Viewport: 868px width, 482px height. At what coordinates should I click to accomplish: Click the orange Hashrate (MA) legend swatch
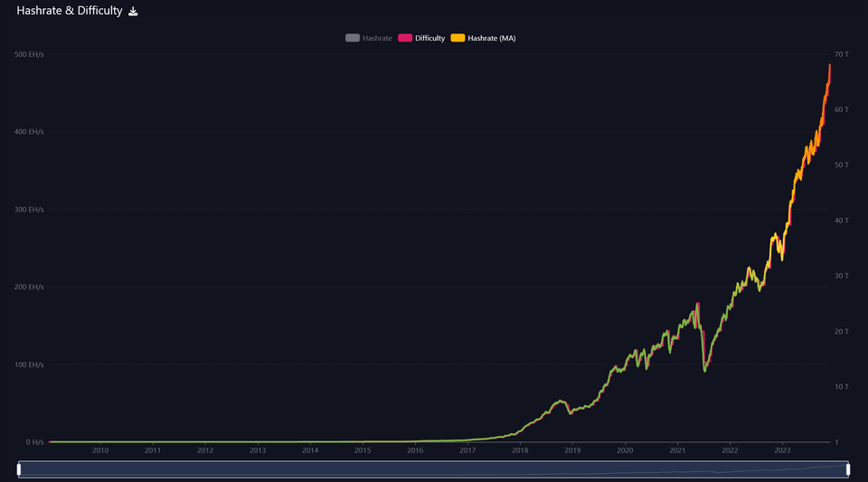click(x=458, y=38)
